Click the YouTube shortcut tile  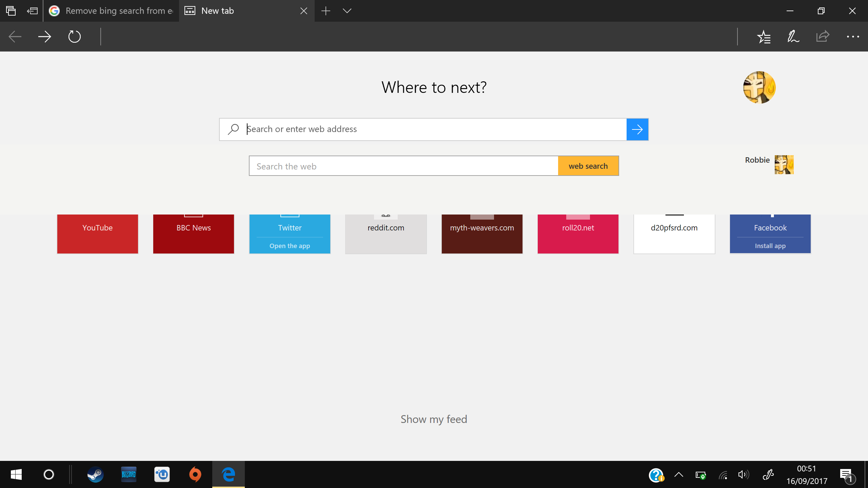coord(97,233)
